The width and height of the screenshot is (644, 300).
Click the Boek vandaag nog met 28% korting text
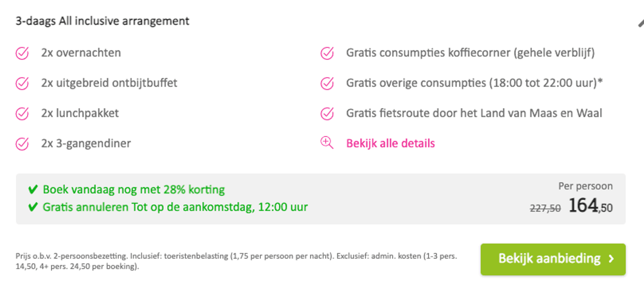pos(134,190)
